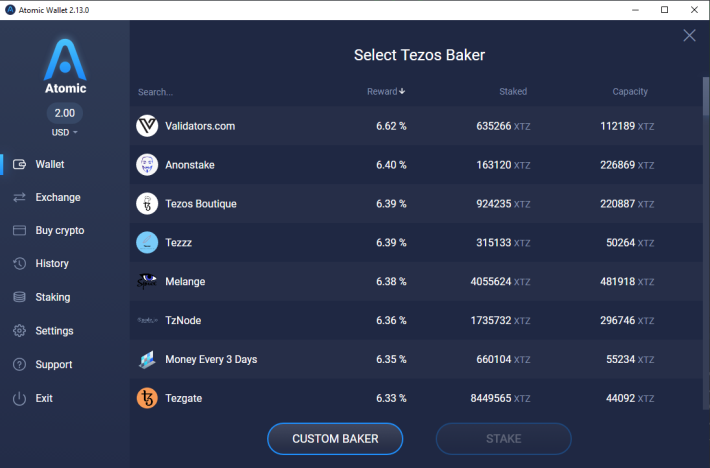Go to Wallet menu item
This screenshot has width=710, height=468.
pyautogui.click(x=50, y=164)
